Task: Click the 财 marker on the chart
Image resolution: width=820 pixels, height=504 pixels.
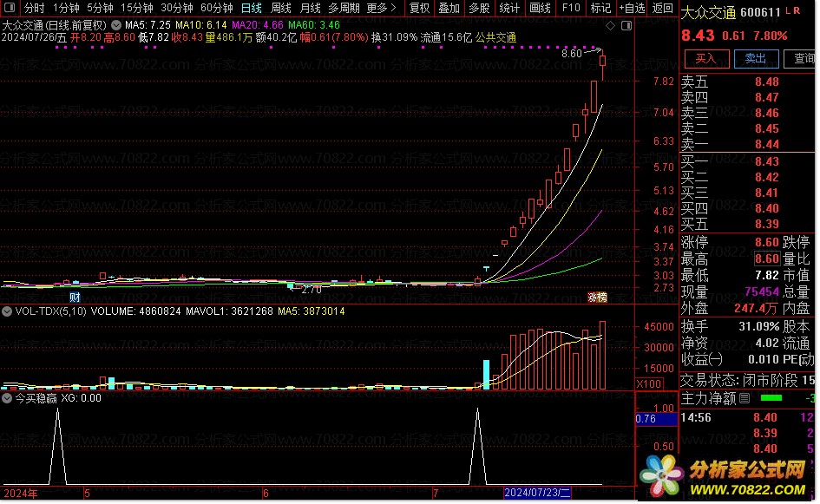Action: coord(75,298)
